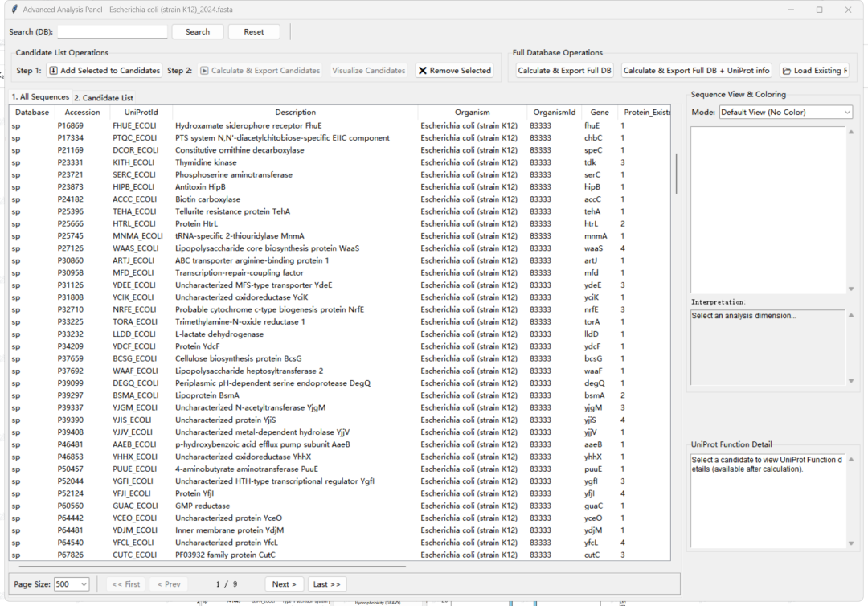This screenshot has width=868, height=606.
Task: Select row Inner membrane protein YdjM
Action: pos(340,530)
